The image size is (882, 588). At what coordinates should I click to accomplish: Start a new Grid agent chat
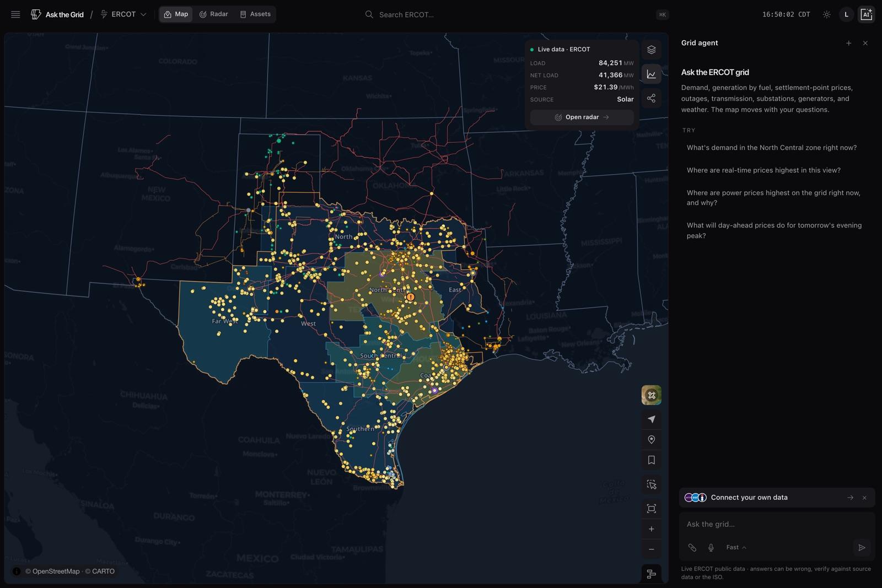click(x=848, y=43)
